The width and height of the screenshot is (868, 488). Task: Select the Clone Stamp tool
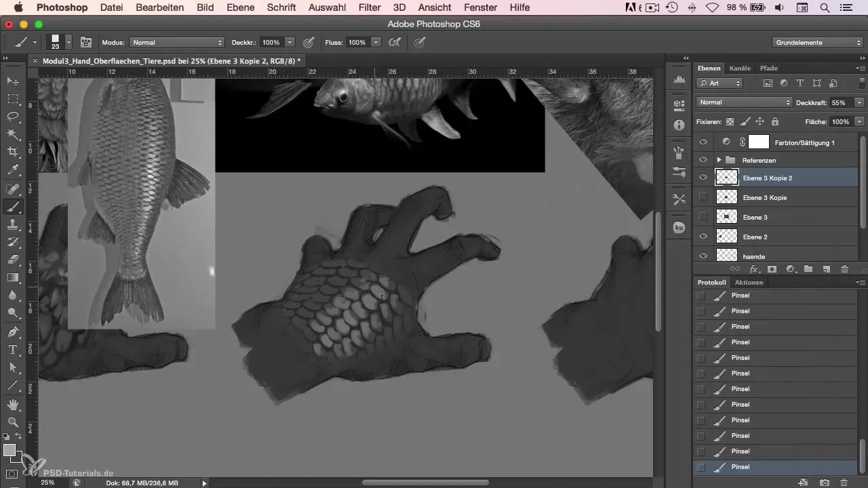tap(13, 224)
